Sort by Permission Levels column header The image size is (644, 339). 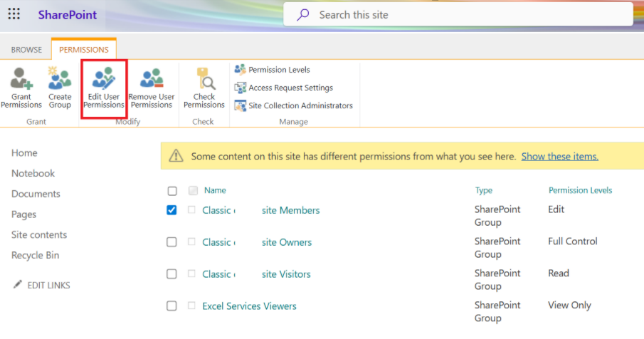pos(581,190)
